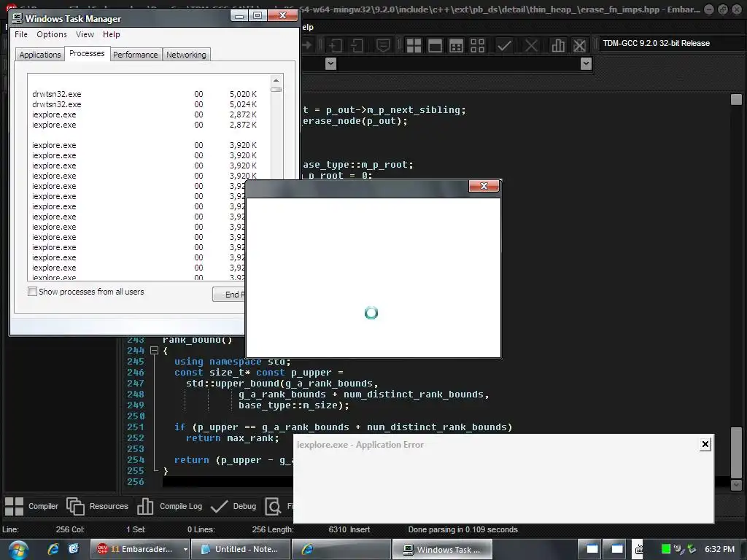This screenshot has width=747, height=560.
Task: Click the toolbar icon with a plus and bracket
Action: click(335, 46)
